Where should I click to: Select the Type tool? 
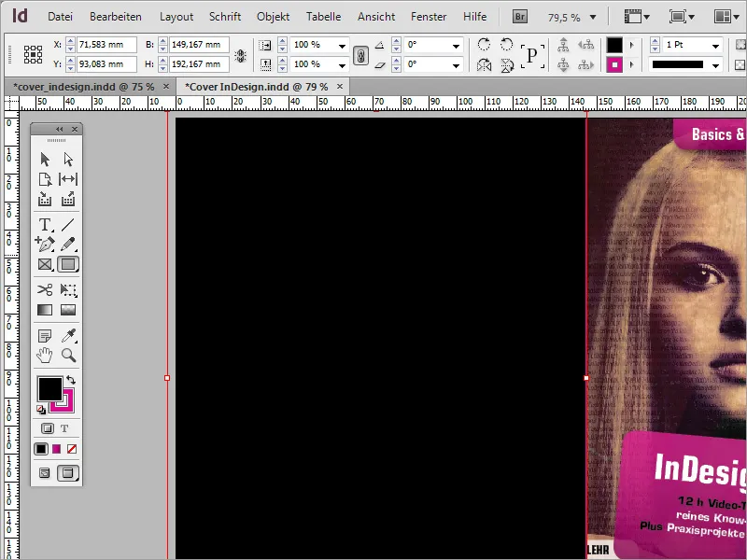tap(45, 224)
